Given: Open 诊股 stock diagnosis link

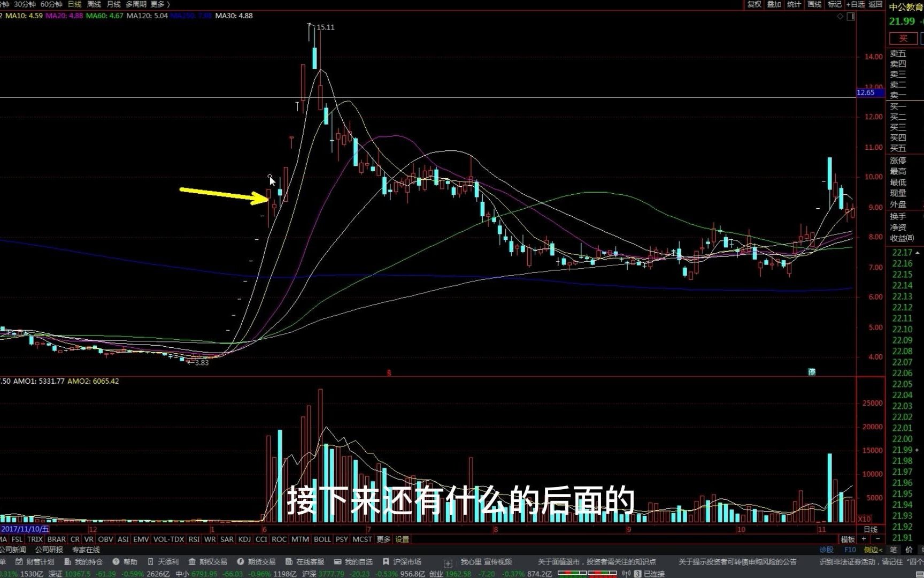Looking at the screenshot, I should pos(826,550).
